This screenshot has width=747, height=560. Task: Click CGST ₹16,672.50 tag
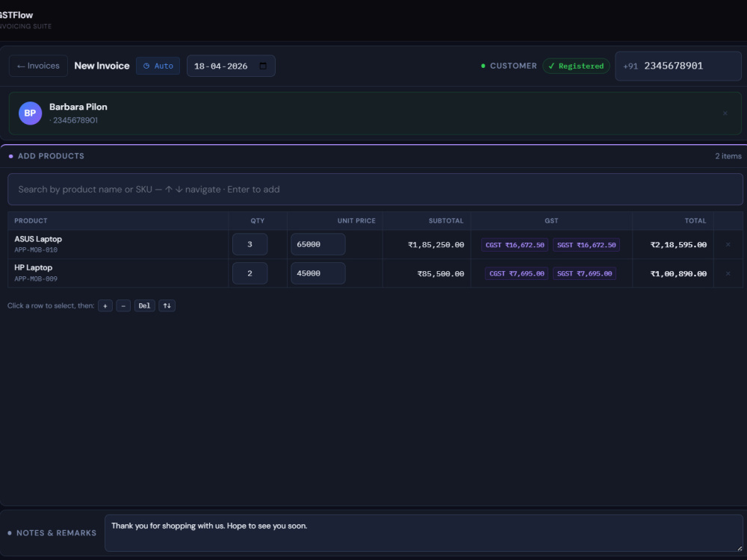515,245
